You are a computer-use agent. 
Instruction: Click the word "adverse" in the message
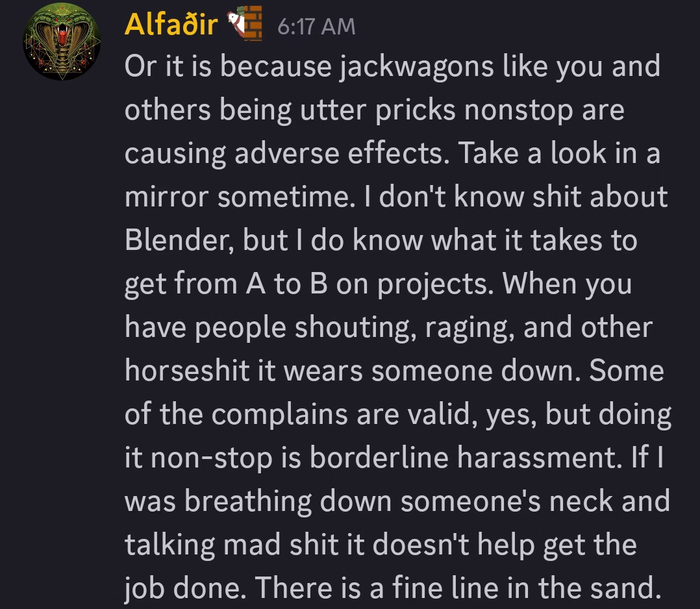[286, 153]
